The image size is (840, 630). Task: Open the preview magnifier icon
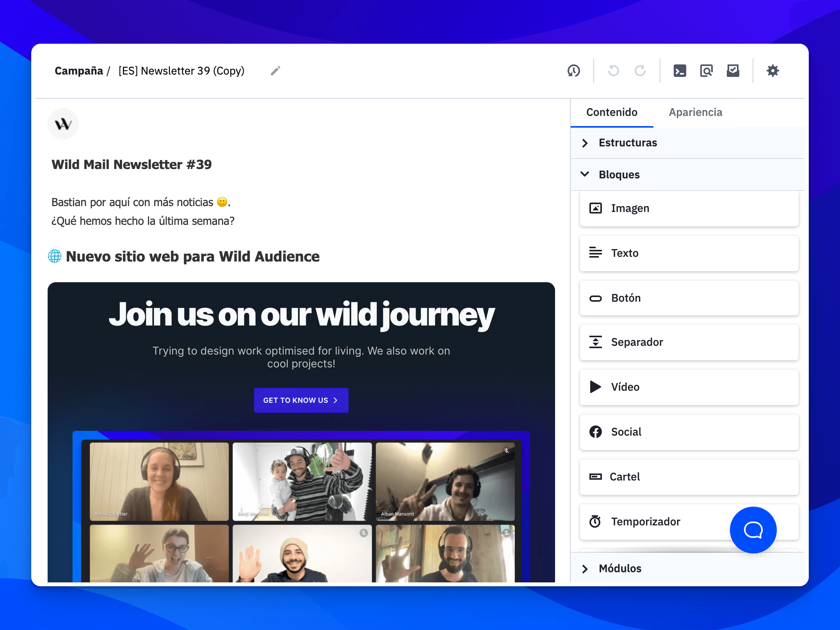pos(707,71)
